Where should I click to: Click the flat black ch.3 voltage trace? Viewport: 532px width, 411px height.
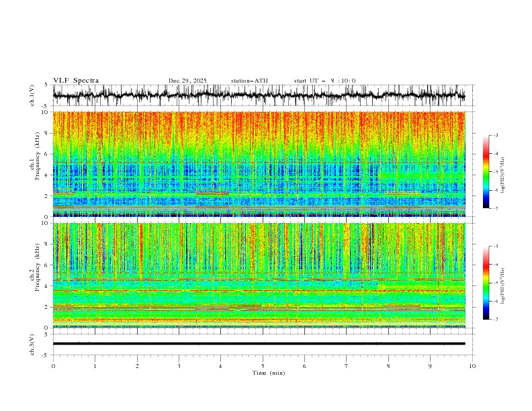pyautogui.click(x=259, y=344)
